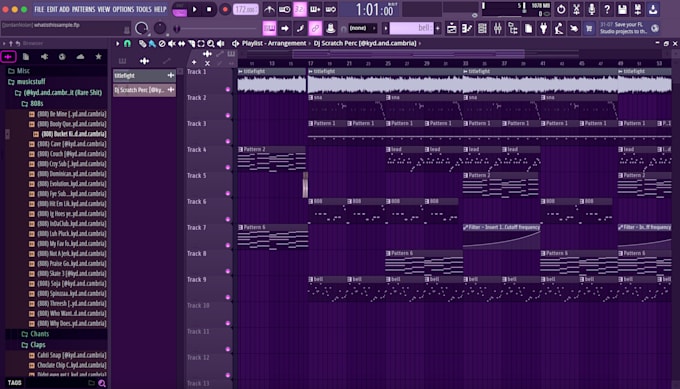Arm recording with the Record button
The image size is (680, 389).
tap(225, 9)
